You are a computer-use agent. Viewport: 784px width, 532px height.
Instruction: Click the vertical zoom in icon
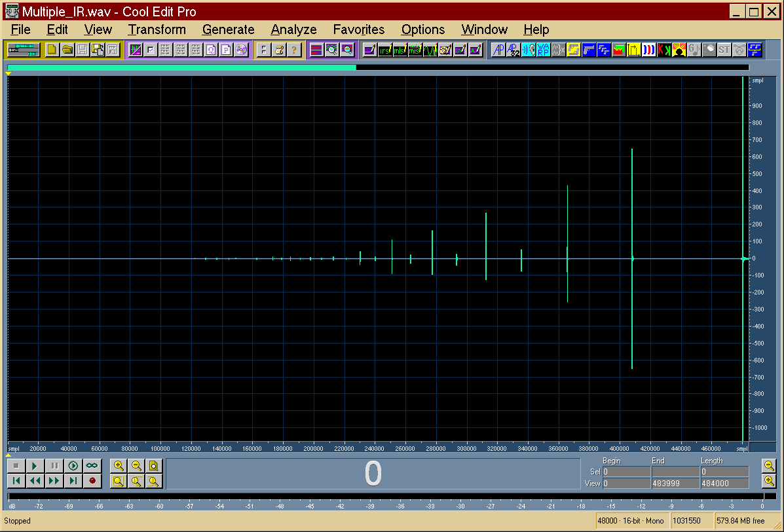click(x=769, y=480)
